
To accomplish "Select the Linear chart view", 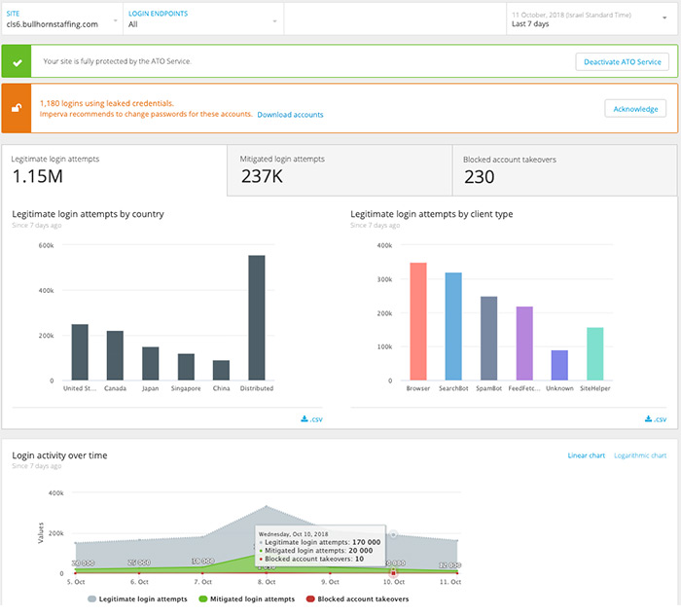I will coord(587,455).
